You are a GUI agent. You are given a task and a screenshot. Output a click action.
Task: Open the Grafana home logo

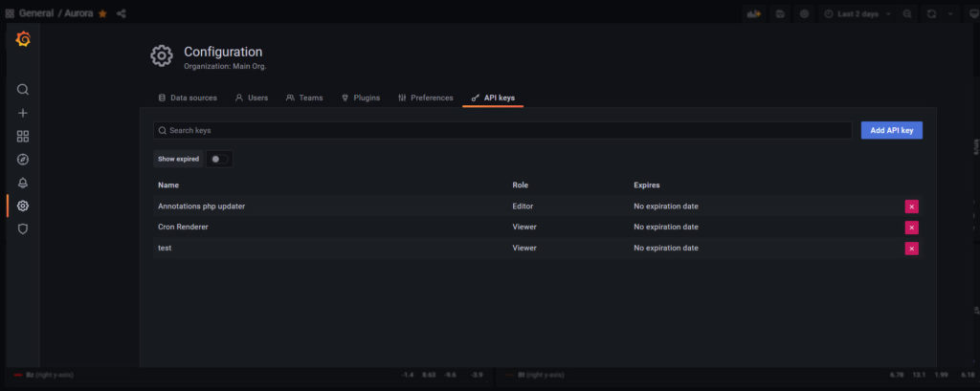(23, 39)
